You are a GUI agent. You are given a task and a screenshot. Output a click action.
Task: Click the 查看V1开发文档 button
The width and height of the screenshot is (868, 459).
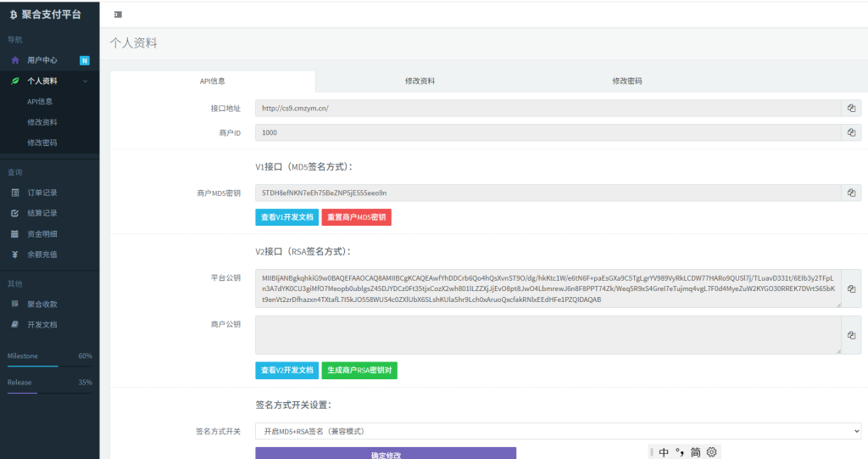(x=287, y=218)
